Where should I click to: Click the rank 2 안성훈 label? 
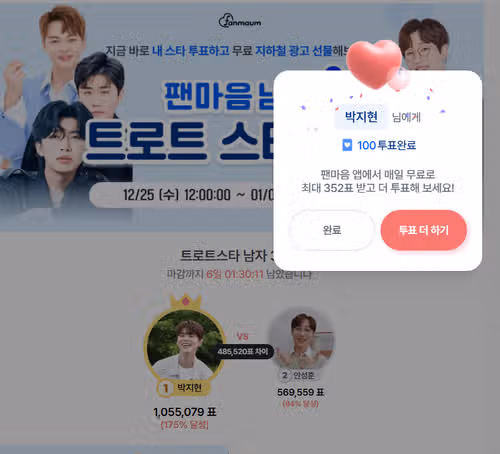[299, 375]
